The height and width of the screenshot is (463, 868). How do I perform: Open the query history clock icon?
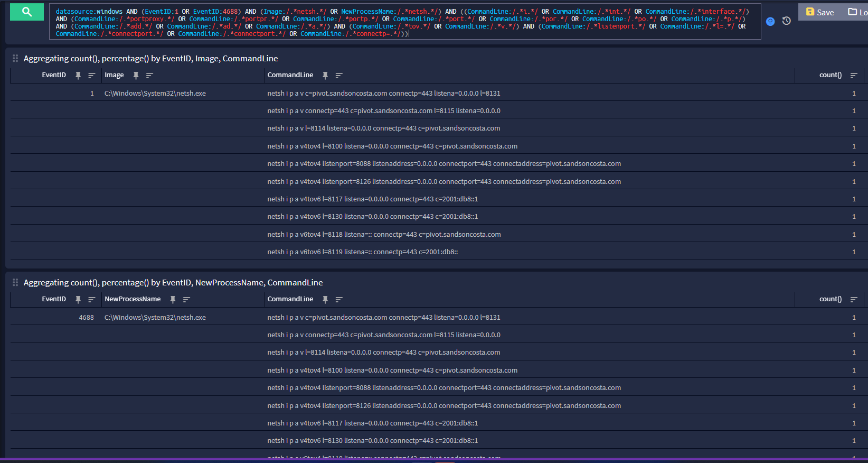pyautogui.click(x=786, y=21)
